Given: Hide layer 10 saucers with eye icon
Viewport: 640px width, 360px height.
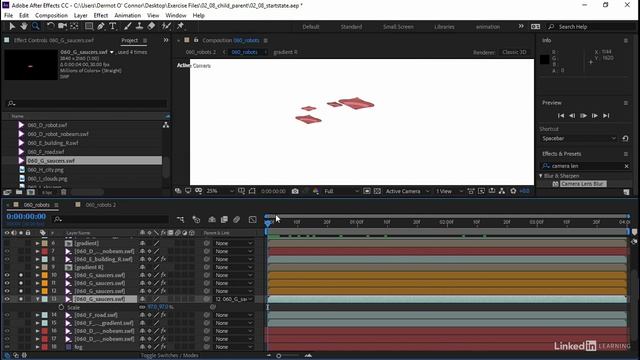Looking at the screenshot, I should [x=7, y=275].
